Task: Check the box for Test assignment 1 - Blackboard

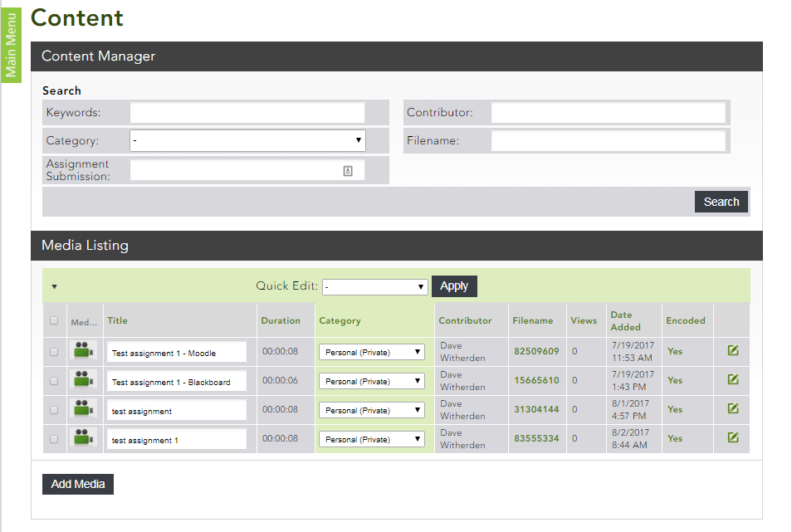Action: (54, 381)
